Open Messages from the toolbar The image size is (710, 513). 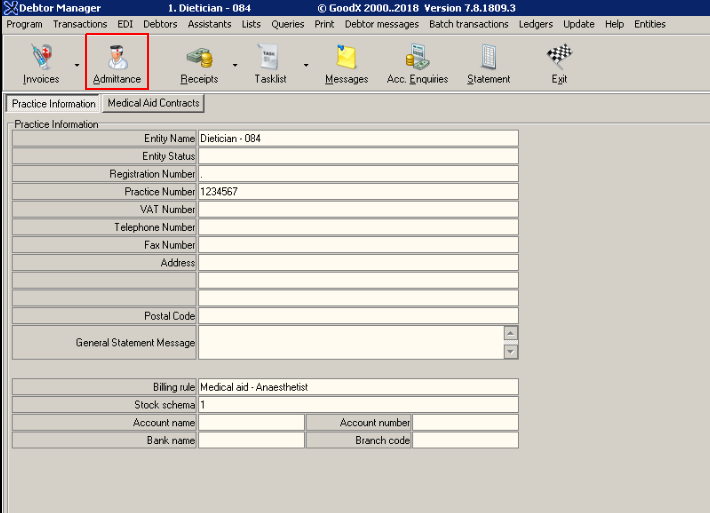(346, 62)
